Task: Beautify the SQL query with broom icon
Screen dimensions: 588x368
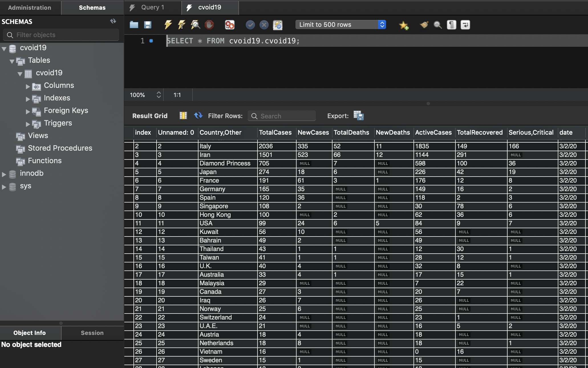Action: [424, 25]
